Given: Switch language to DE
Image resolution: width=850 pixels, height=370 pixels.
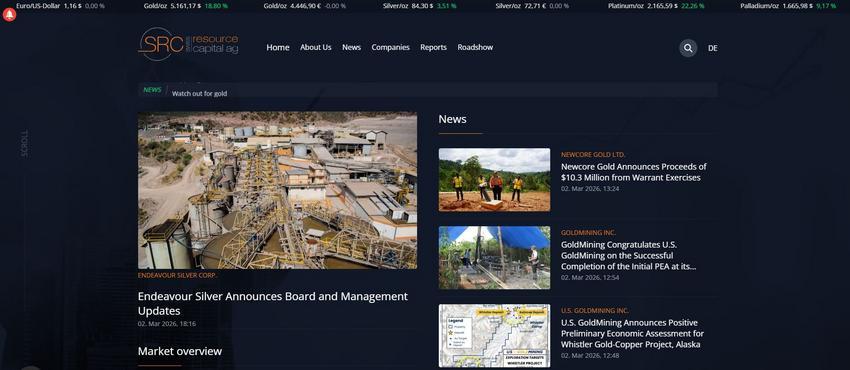Looking at the screenshot, I should 712,48.
